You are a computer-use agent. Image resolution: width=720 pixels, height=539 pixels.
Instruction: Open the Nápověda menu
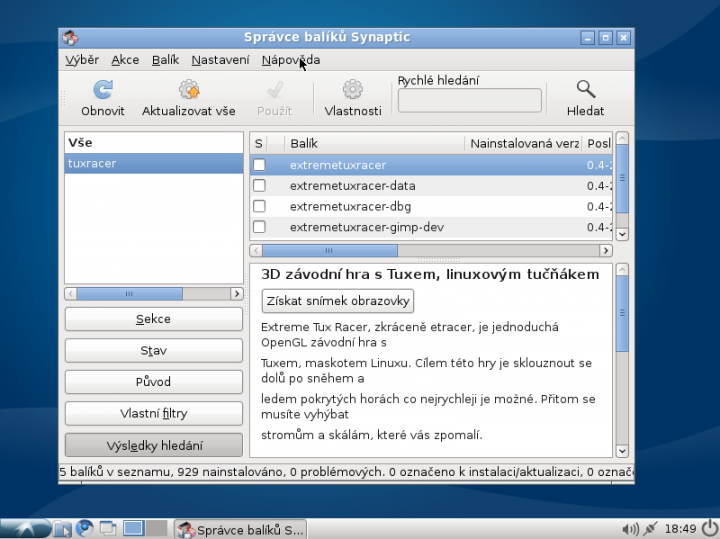tap(291, 60)
